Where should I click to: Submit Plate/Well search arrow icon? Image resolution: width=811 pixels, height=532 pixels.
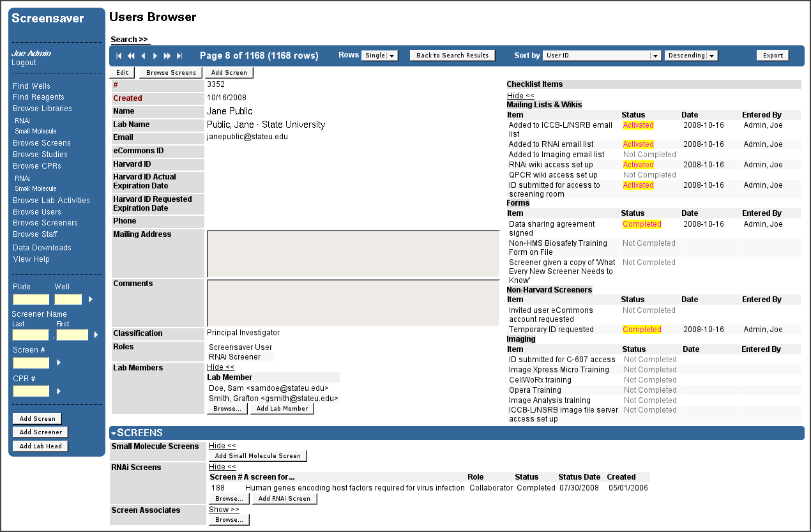tap(90, 299)
